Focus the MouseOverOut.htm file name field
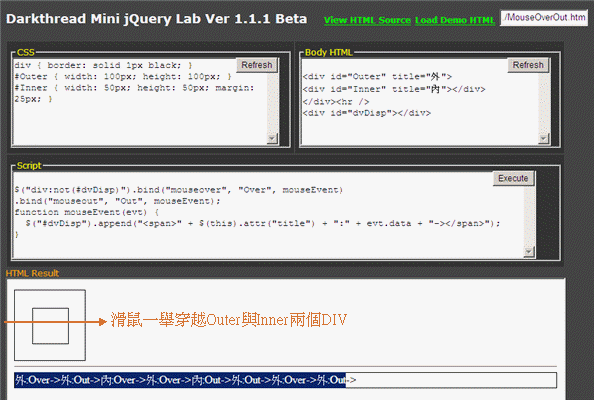The height and width of the screenshot is (400, 594). [544, 18]
